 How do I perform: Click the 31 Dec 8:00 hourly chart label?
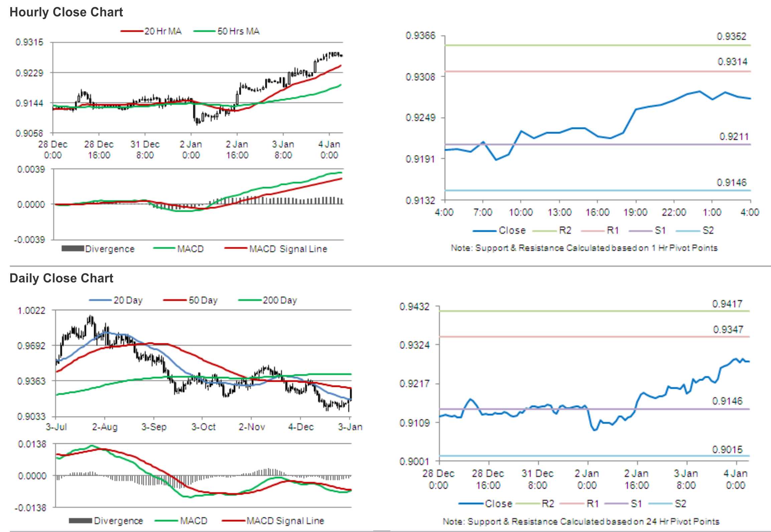[x=145, y=150]
